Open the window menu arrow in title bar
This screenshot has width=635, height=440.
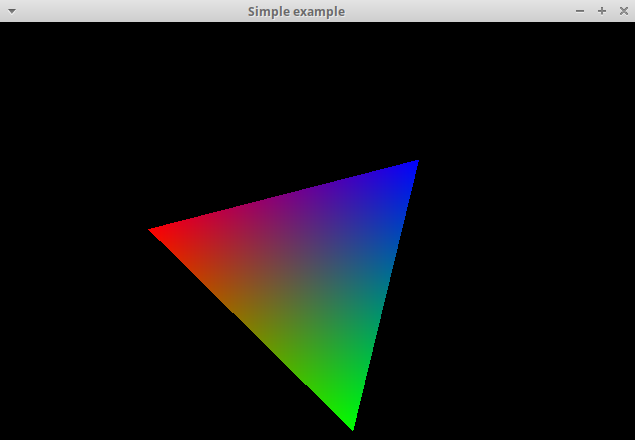11,11
